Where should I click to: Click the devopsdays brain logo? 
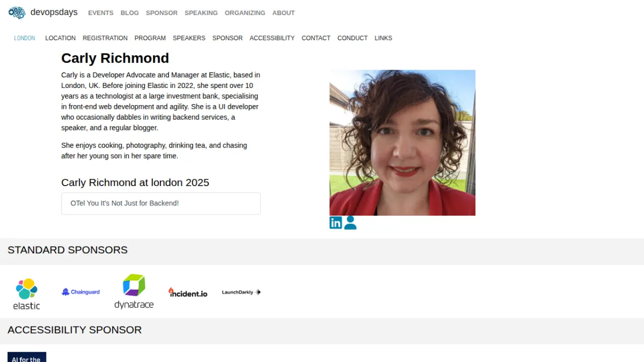tap(17, 12)
